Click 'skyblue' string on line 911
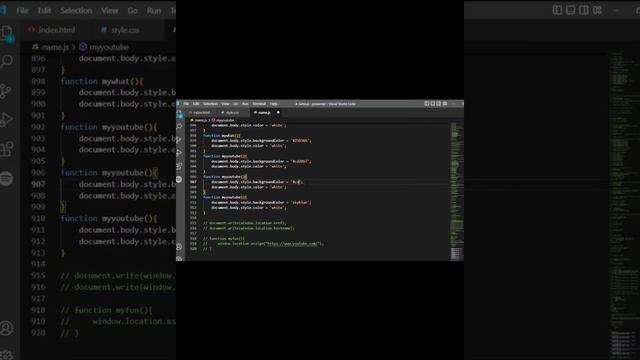 point(300,202)
